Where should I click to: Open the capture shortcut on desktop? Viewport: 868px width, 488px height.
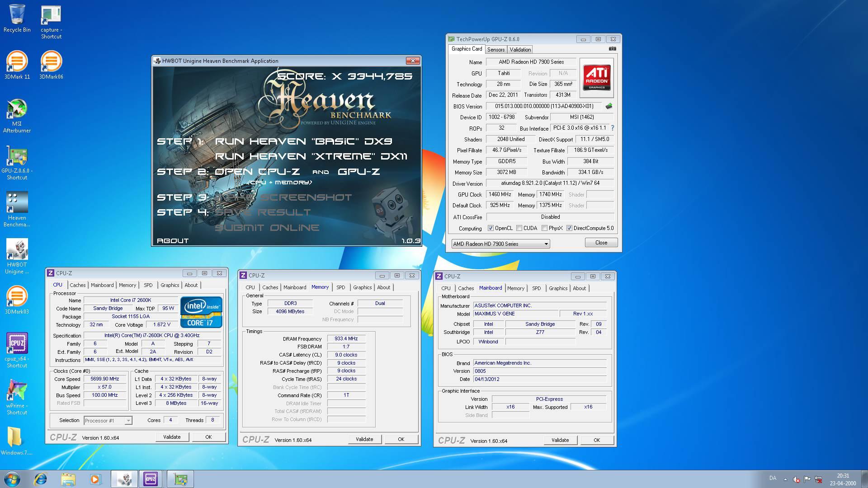51,22
